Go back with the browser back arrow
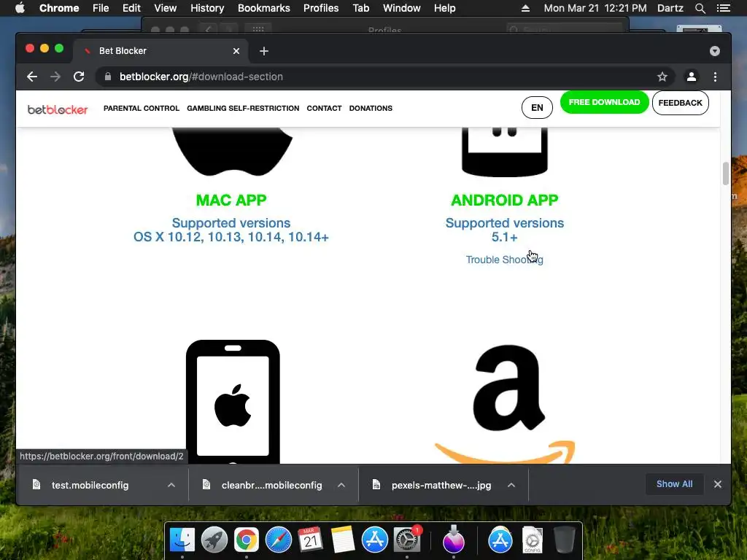Screen dimensions: 747x560 pyautogui.click(x=32, y=77)
